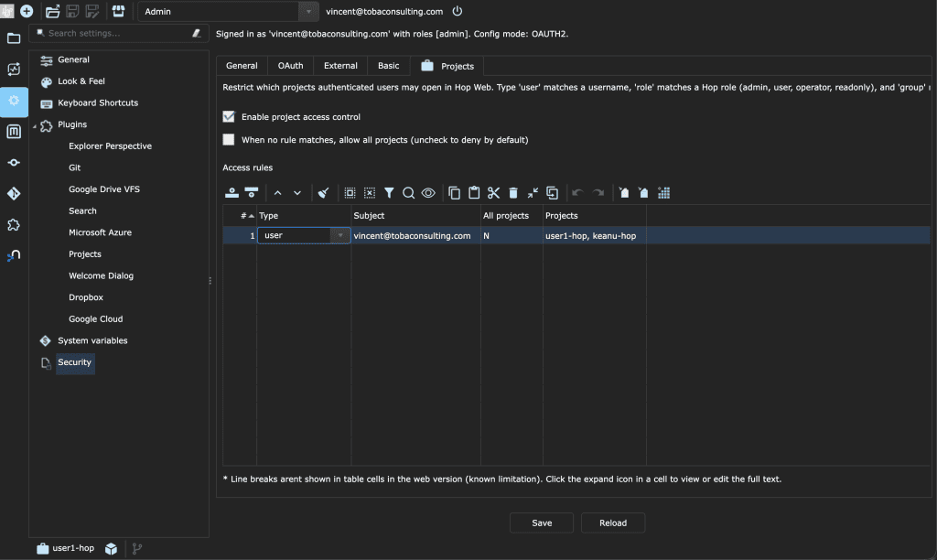Click user1-hop project in status bar
The width and height of the screenshot is (937, 560).
click(x=66, y=548)
